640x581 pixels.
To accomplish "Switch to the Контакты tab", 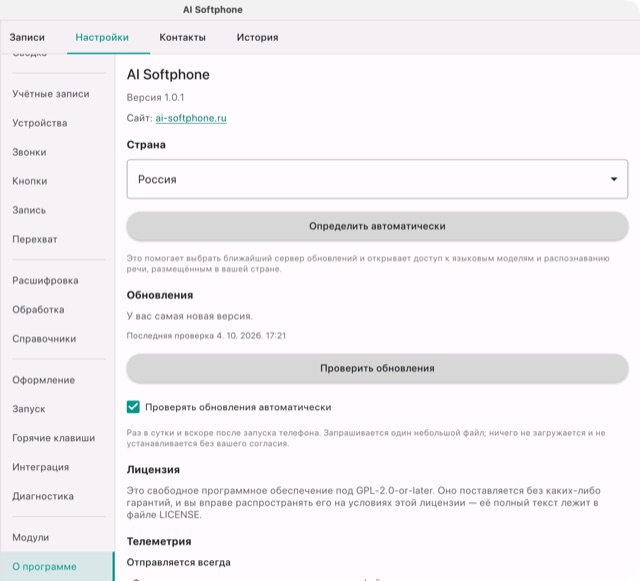I will [x=182, y=37].
